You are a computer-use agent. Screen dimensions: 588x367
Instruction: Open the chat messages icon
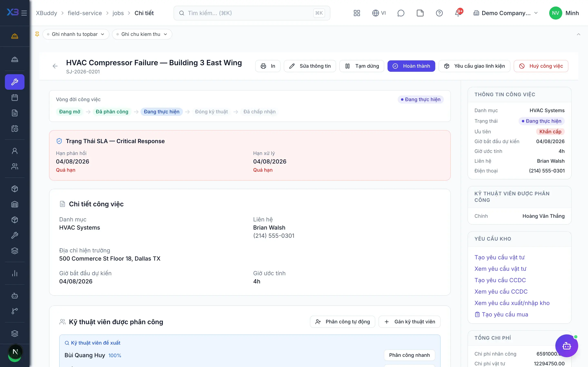pyautogui.click(x=401, y=13)
